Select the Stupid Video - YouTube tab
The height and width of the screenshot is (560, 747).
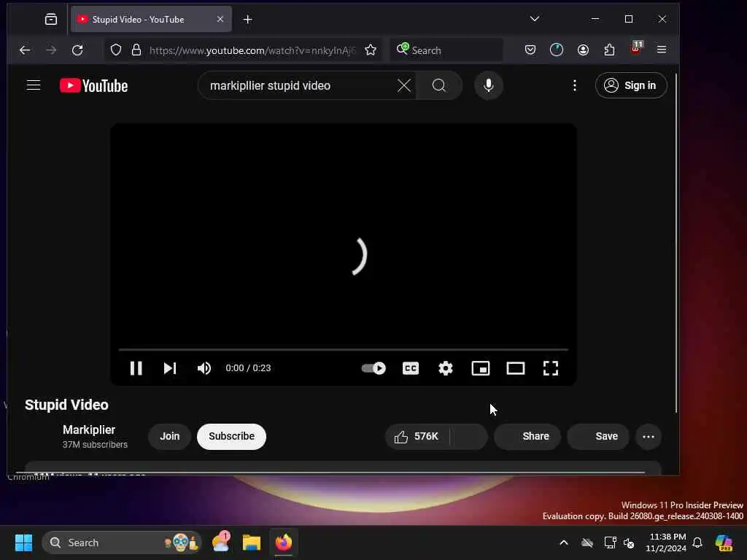(152, 20)
